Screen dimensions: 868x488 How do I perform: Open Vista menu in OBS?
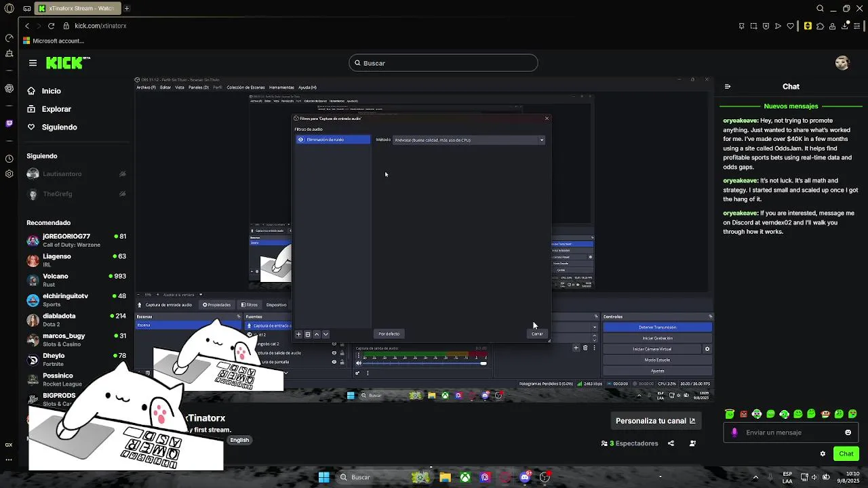(x=180, y=87)
